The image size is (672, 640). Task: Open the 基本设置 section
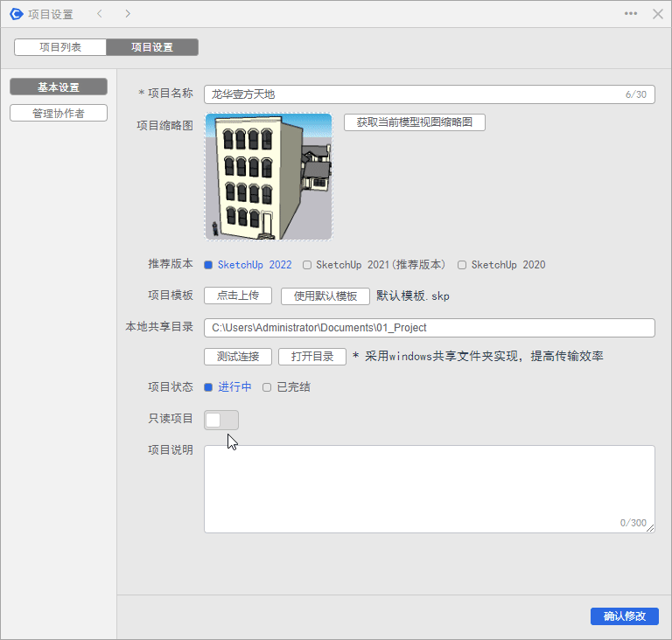click(x=59, y=87)
